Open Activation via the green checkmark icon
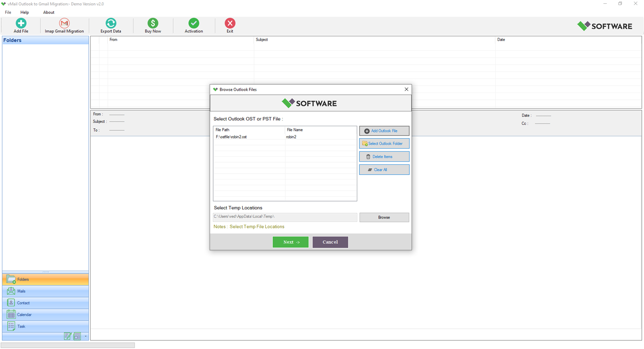 193,22
